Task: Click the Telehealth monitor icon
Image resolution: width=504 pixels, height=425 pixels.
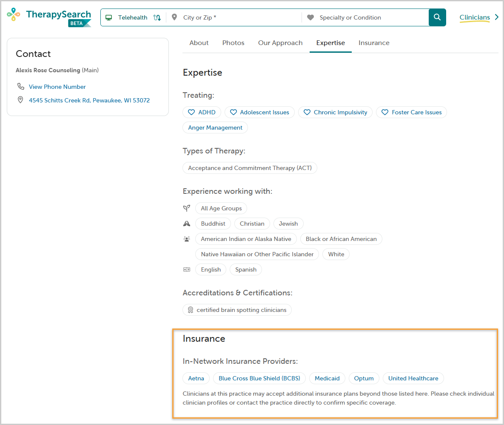Action: click(109, 18)
